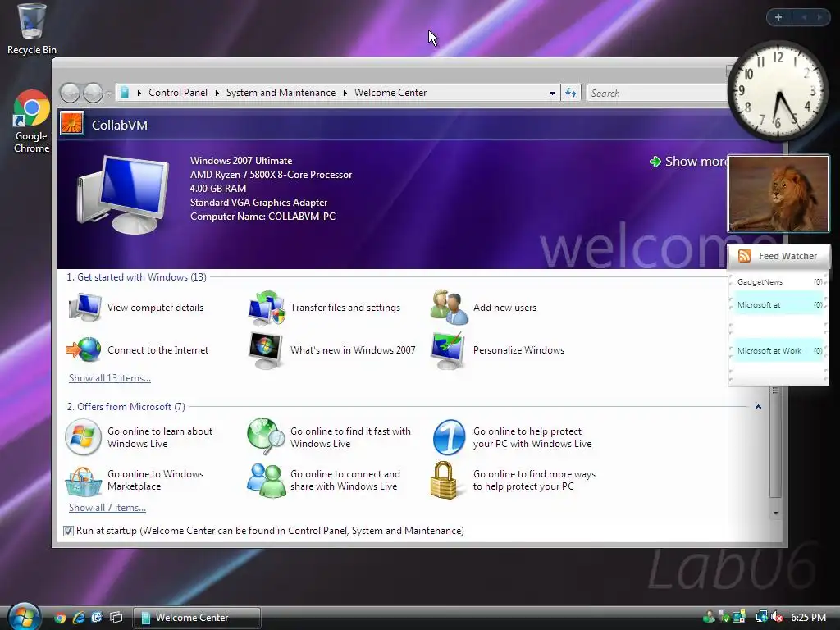Image resolution: width=840 pixels, height=630 pixels.
Task: Open the recent pages dropdown arrow
Action: click(x=109, y=94)
